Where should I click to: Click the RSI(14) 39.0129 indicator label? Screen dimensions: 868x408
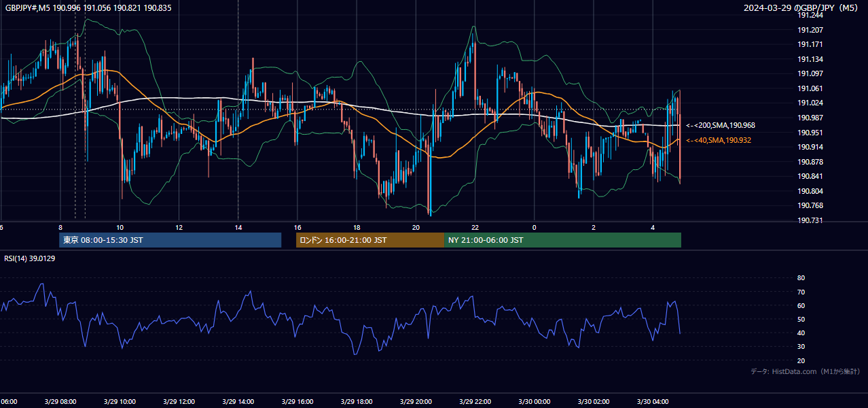click(x=30, y=258)
